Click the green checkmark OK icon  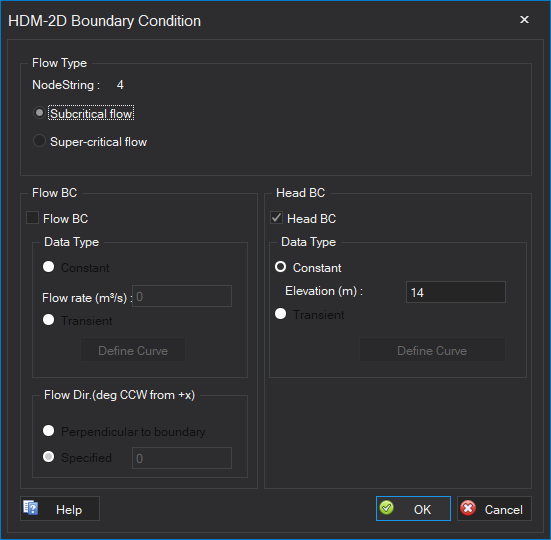[x=387, y=508]
